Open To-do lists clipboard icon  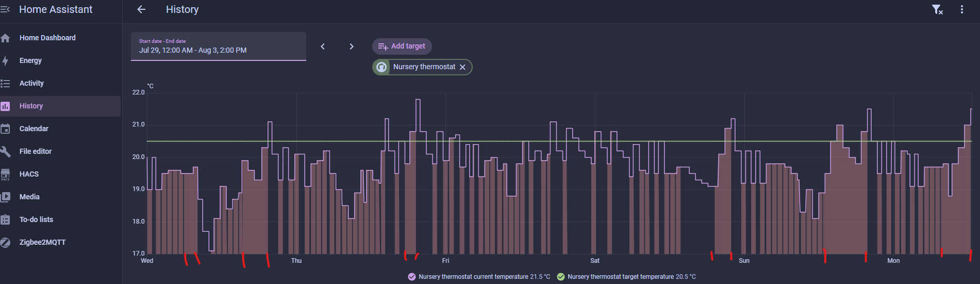[5, 219]
